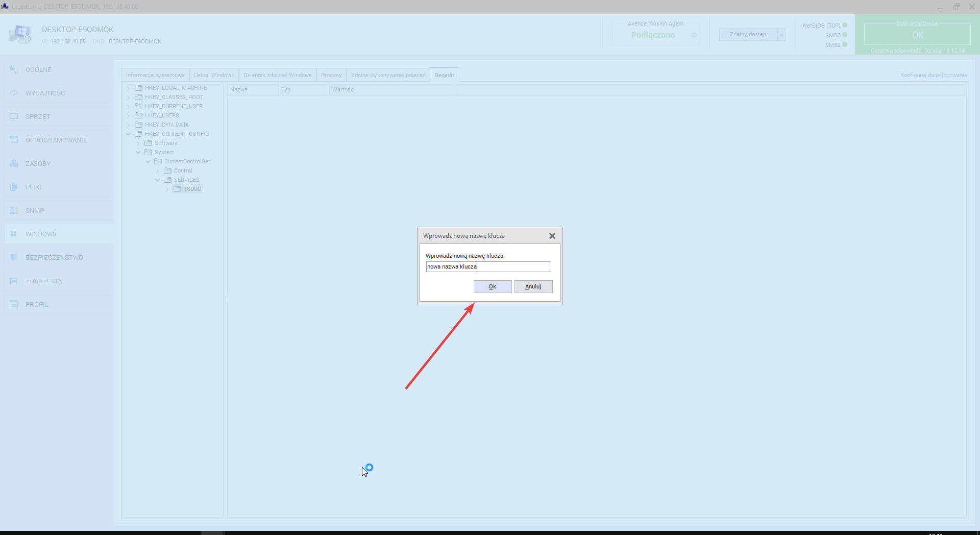Expand the TSDDD registry key

167,189
